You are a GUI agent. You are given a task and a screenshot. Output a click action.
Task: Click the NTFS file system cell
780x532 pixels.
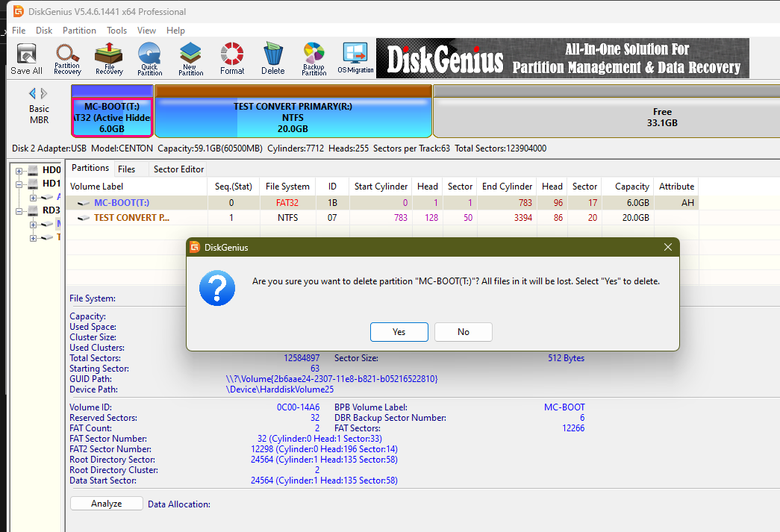[287, 218]
